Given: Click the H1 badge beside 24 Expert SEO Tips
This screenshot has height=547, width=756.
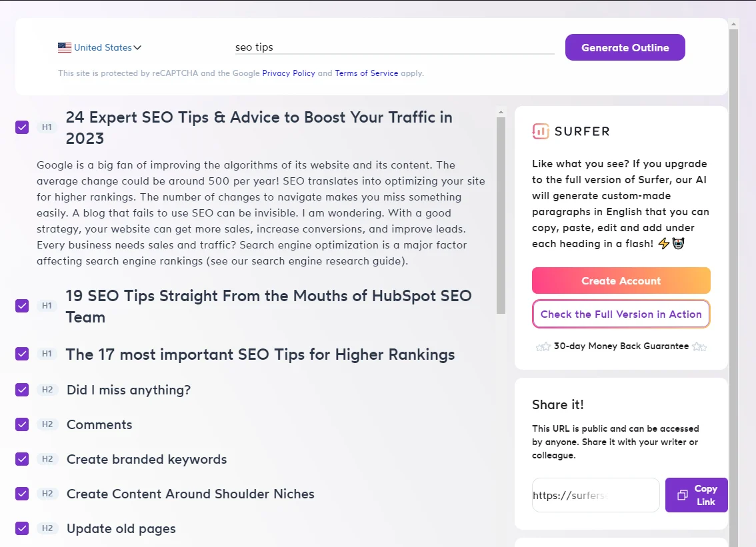Looking at the screenshot, I should point(47,127).
